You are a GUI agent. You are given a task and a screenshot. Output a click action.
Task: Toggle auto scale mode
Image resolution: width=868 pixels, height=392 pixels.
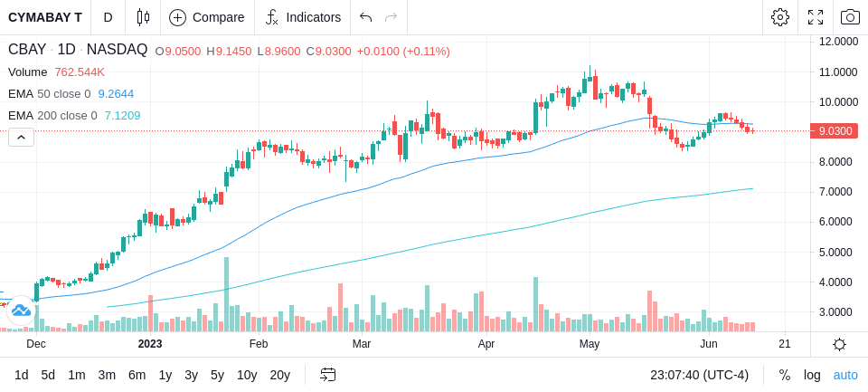845,375
